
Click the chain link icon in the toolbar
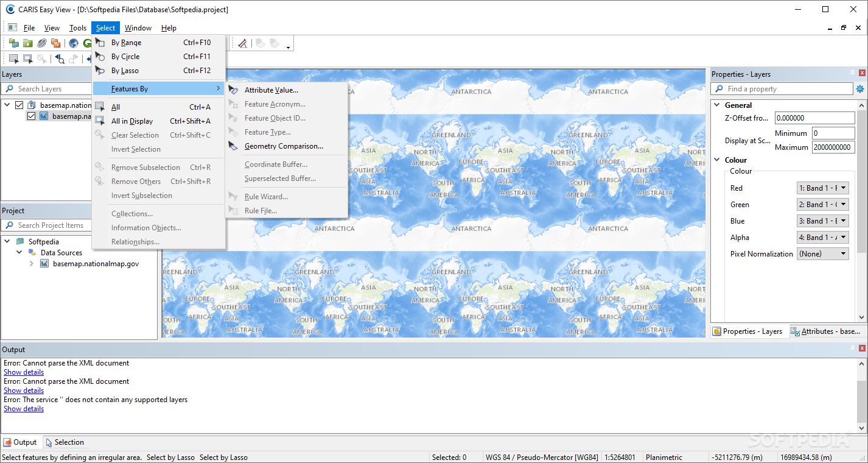click(41, 43)
